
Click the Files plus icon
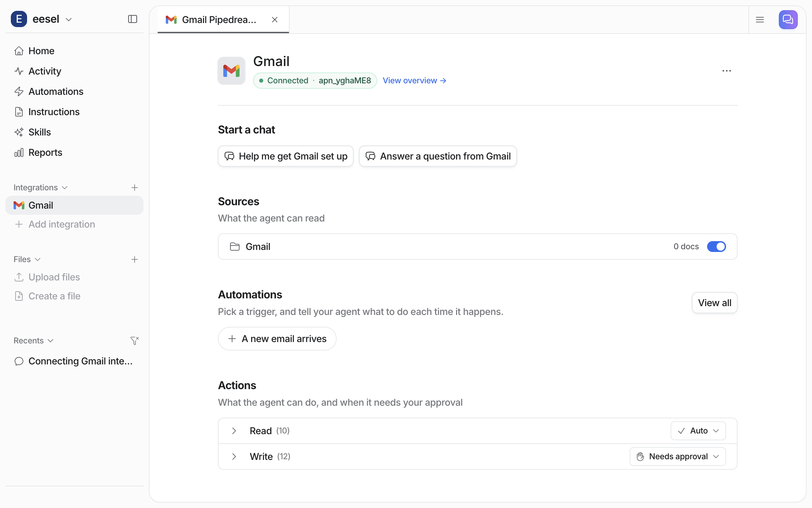point(135,259)
